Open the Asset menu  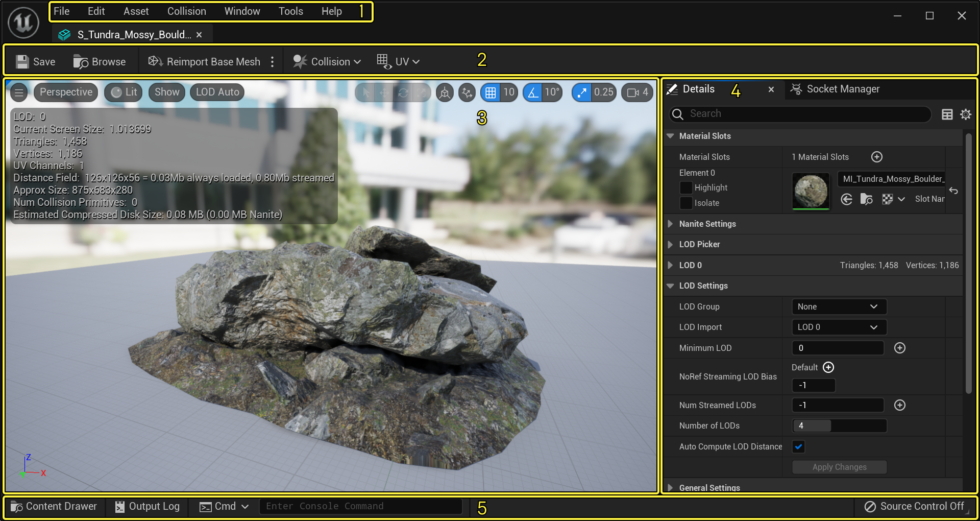coord(136,11)
